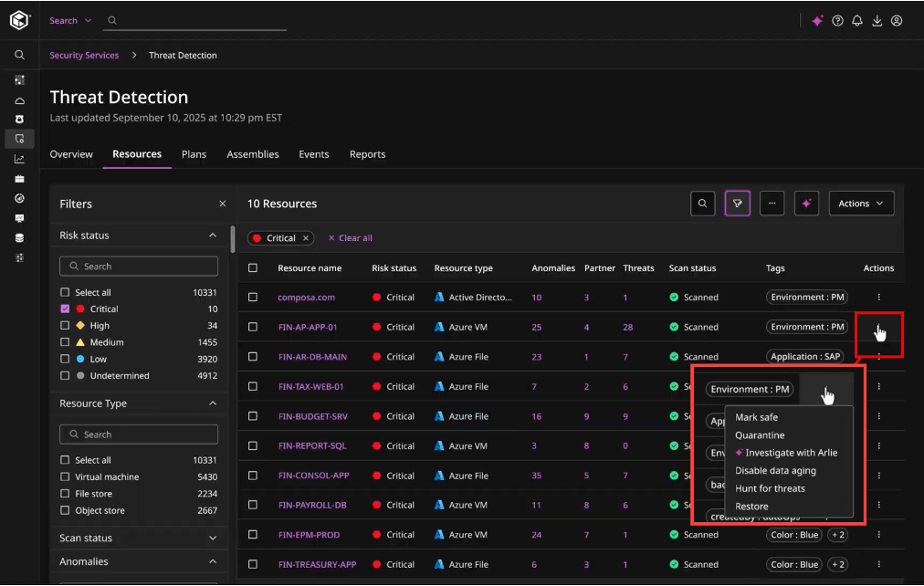Choose Quarantine from the context menu
This screenshot has height=586, width=924.
pos(760,435)
